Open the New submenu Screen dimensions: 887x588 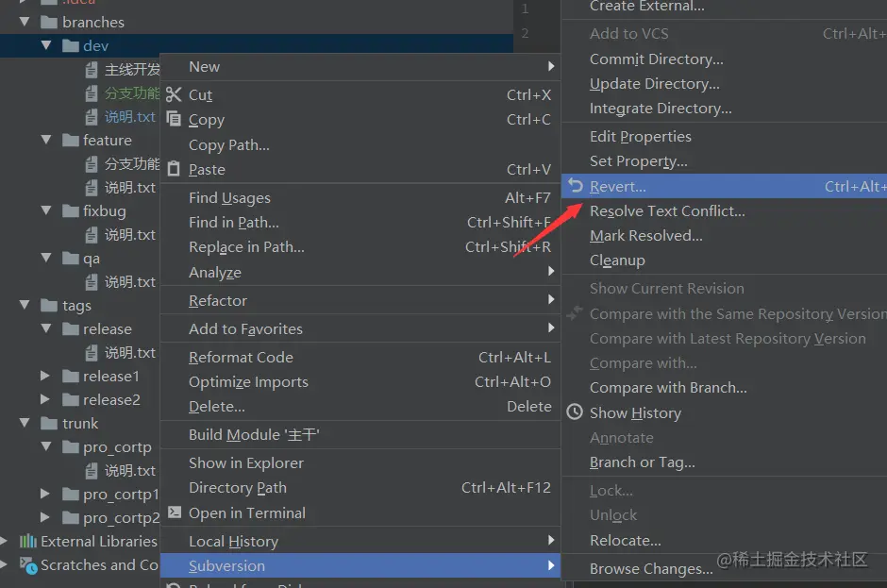coord(360,67)
